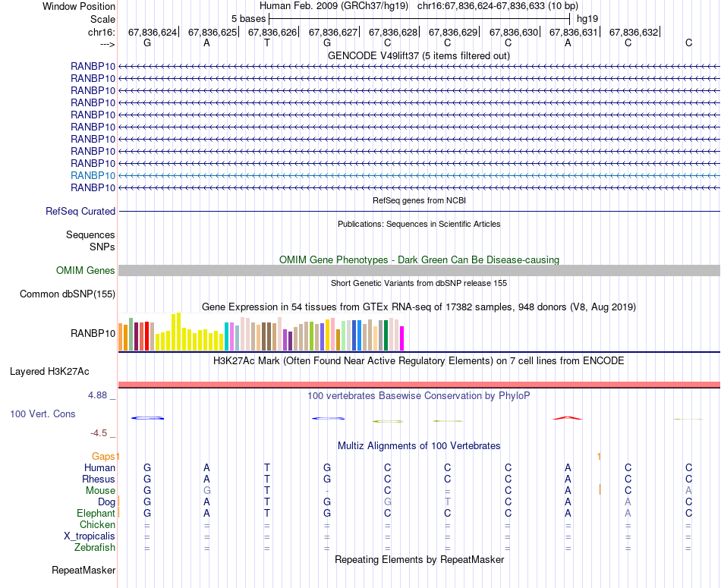The height and width of the screenshot is (588, 721).
Task: Click position label 67,836,632
Action: click(634, 32)
